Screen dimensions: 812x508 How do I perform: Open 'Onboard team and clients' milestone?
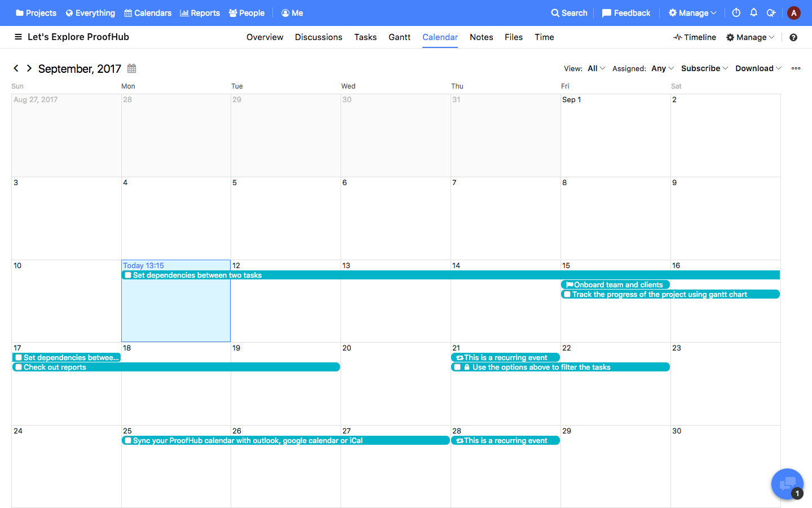coord(615,285)
